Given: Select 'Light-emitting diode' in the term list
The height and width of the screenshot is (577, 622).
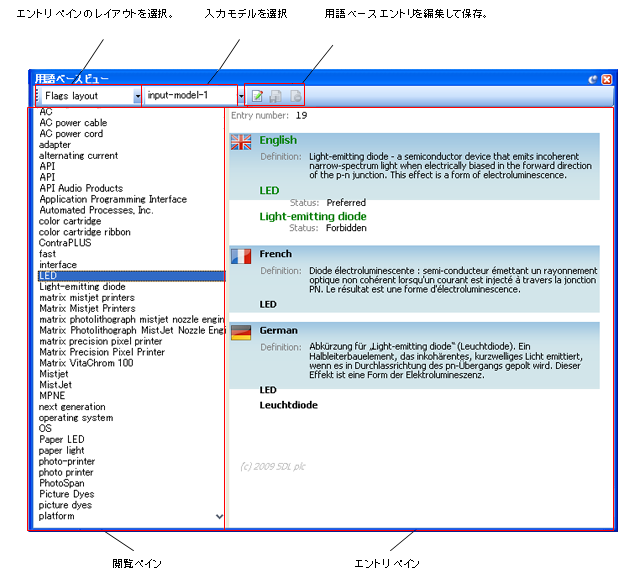Looking at the screenshot, I should 82,286.
